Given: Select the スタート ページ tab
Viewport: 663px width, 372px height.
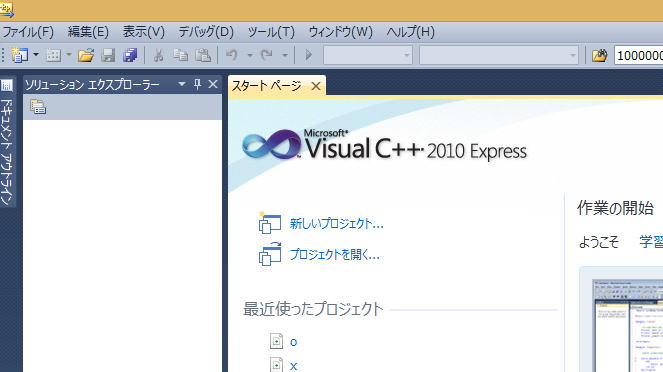Looking at the screenshot, I should pyautogui.click(x=267, y=86).
